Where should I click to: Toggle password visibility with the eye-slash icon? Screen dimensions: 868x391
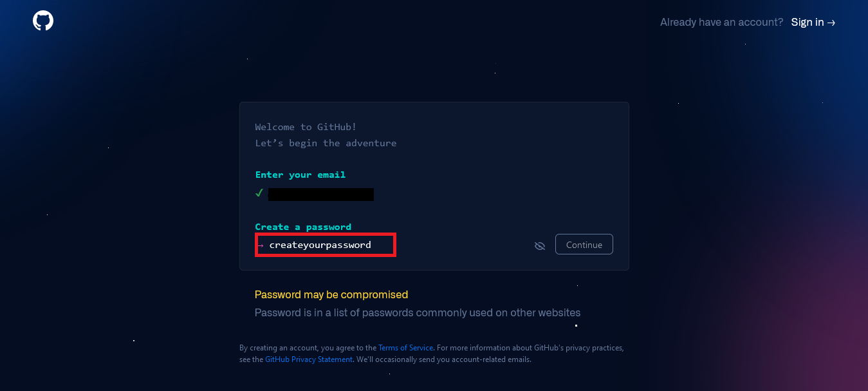coord(540,245)
